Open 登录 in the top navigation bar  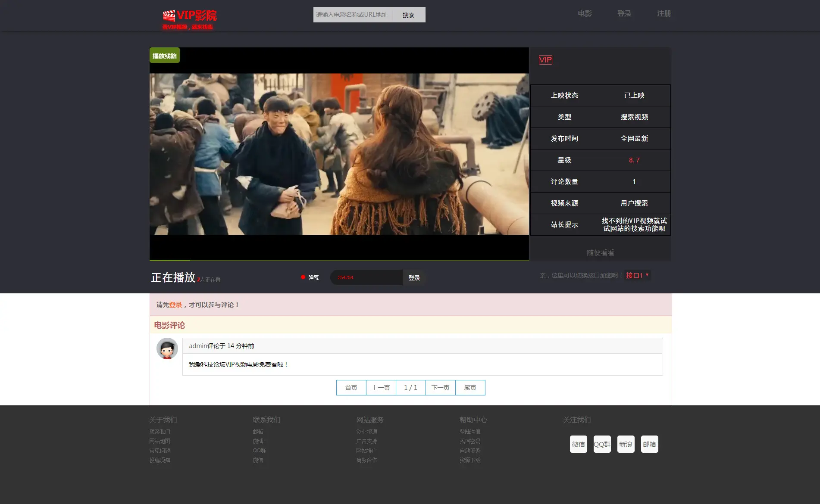624,14
